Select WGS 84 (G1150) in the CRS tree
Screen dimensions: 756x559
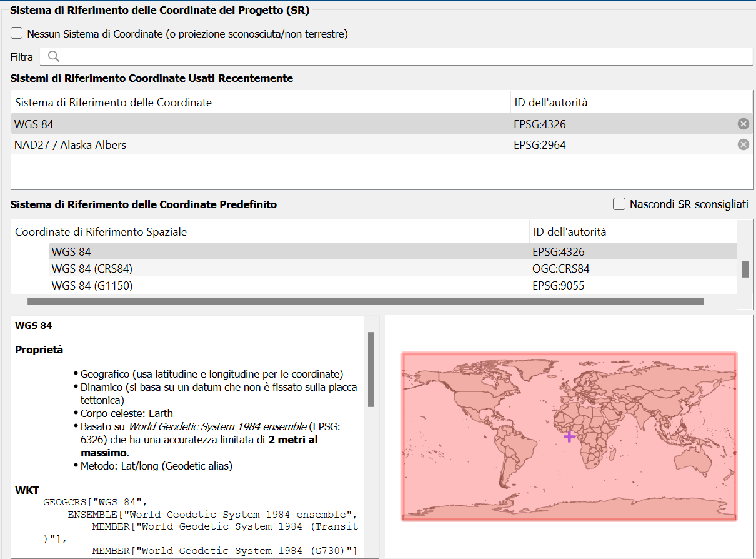coord(392,285)
